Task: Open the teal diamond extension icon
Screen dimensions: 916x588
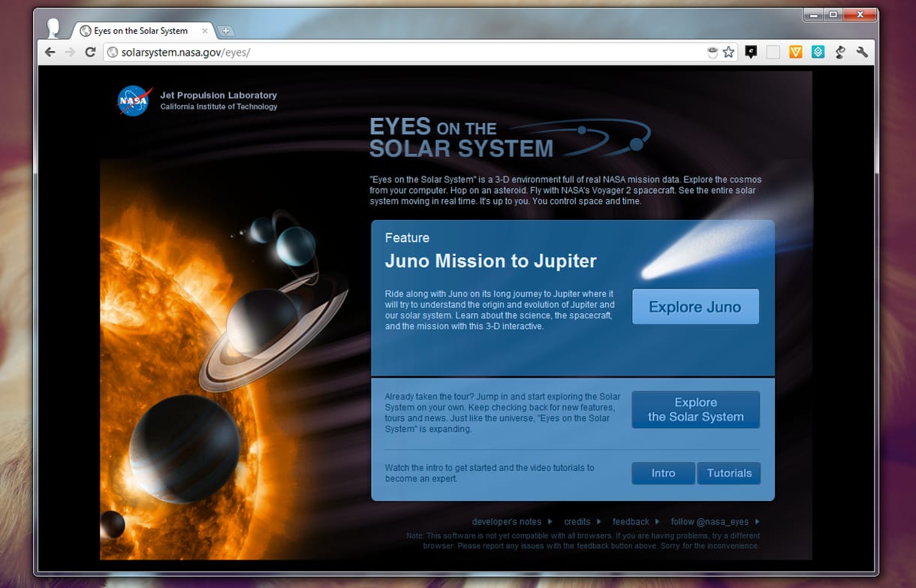Action: click(818, 52)
